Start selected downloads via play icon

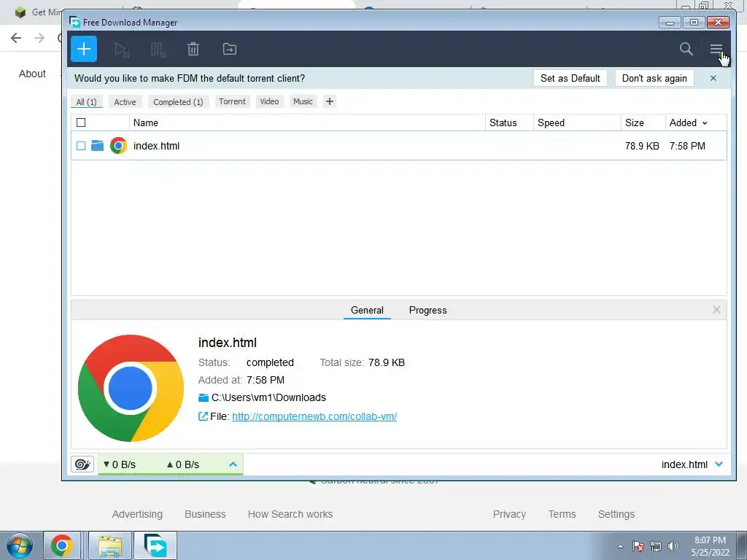click(122, 49)
